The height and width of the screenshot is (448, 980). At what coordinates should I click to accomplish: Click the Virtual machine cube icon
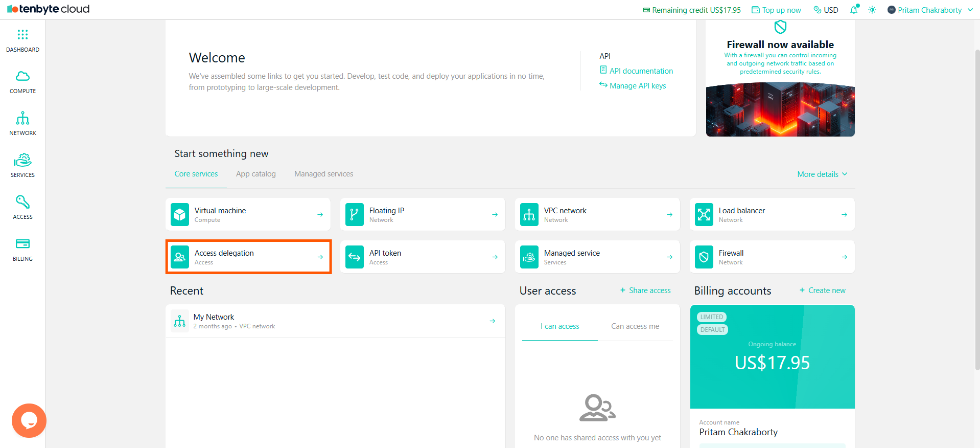pos(180,215)
